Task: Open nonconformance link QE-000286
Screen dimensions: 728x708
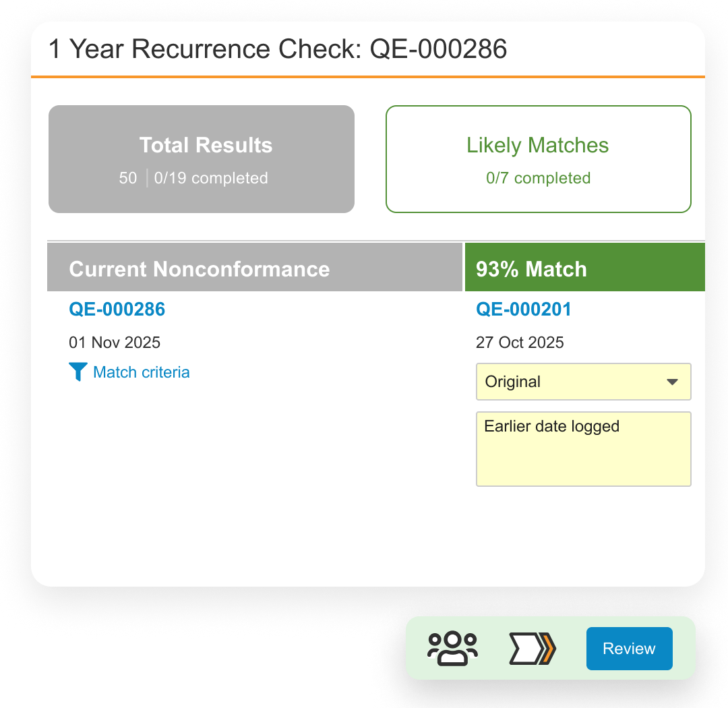Action: 117,309
